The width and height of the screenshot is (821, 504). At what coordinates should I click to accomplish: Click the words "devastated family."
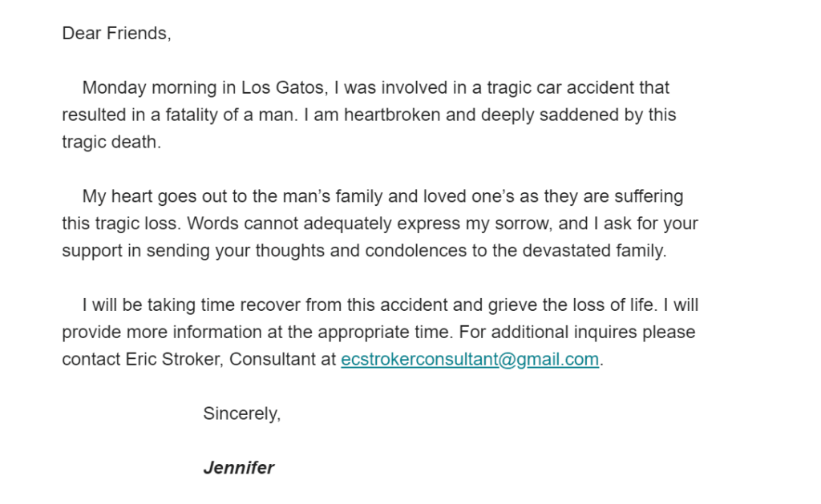click(594, 251)
